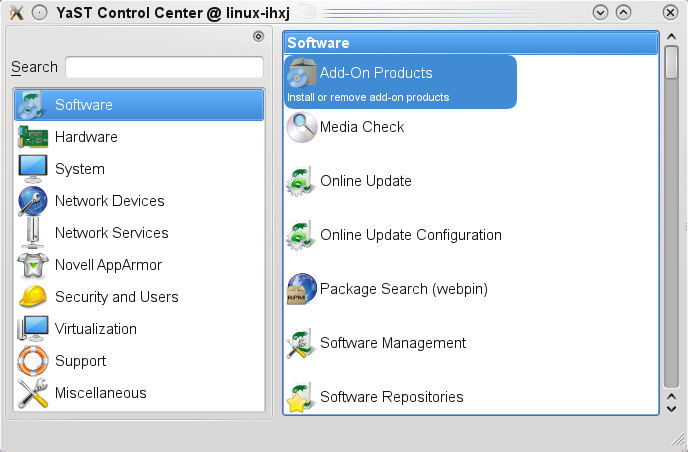The image size is (688, 452).
Task: Maximize the YaST Control Center window
Action: tap(624, 12)
